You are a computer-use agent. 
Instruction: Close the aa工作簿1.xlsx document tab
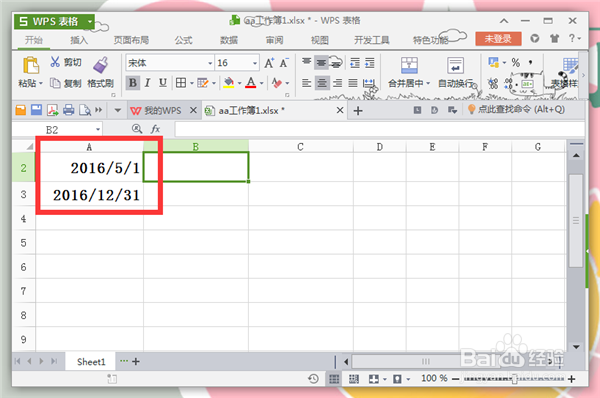pyautogui.click(x=340, y=110)
